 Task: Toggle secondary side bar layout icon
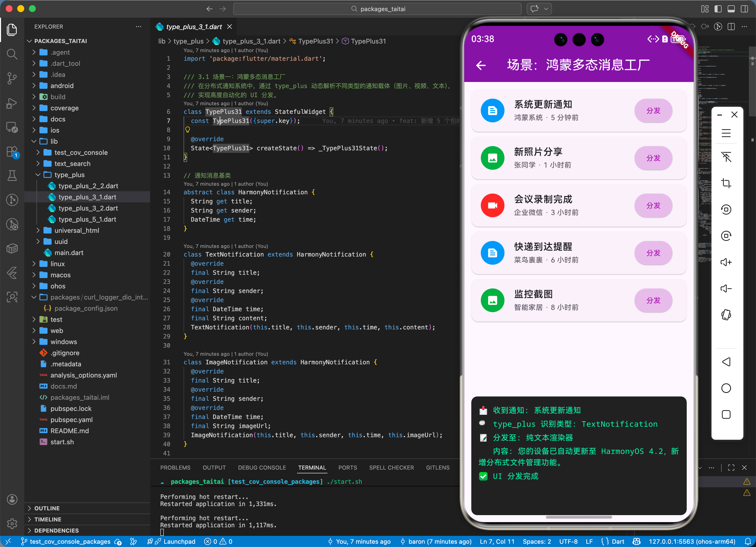pos(744,9)
